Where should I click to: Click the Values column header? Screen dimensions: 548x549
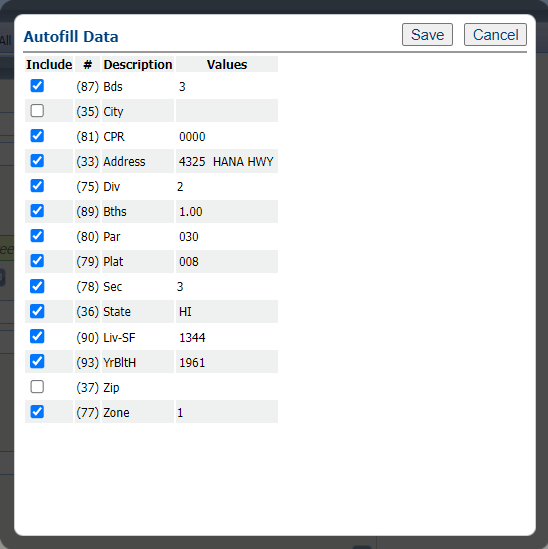(x=227, y=64)
